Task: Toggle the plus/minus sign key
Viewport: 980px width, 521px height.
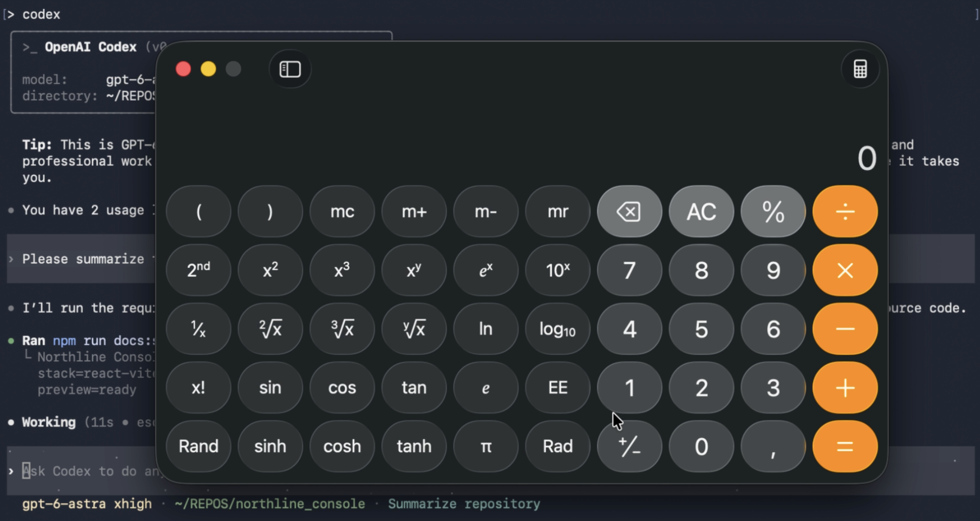Action: [x=629, y=447]
